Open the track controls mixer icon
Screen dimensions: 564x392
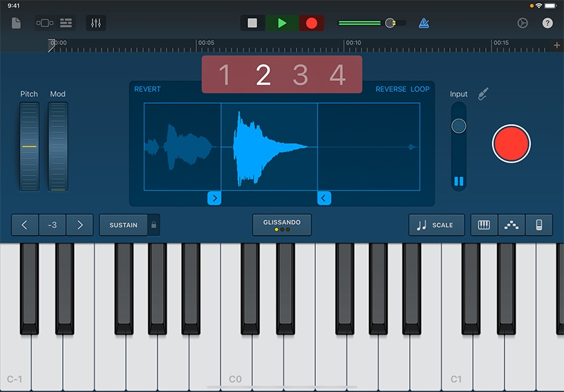(x=96, y=23)
